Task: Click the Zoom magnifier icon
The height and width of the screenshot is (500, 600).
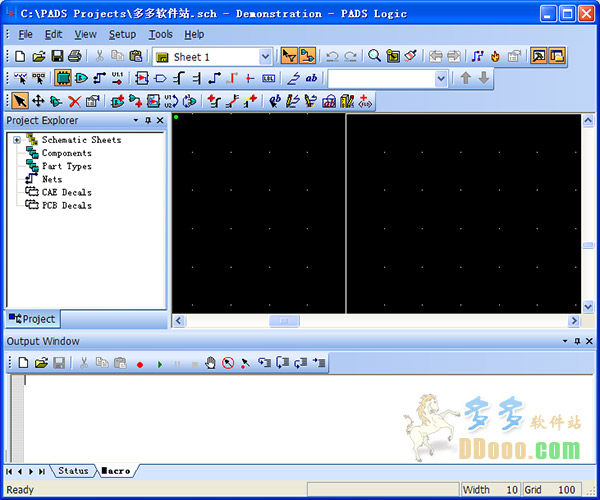Action: tap(374, 57)
